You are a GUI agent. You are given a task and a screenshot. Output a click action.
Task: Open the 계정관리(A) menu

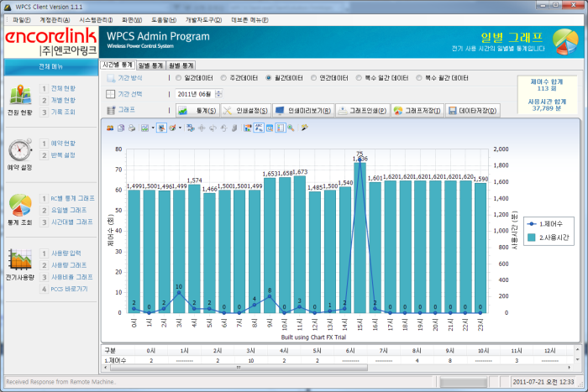(55, 20)
